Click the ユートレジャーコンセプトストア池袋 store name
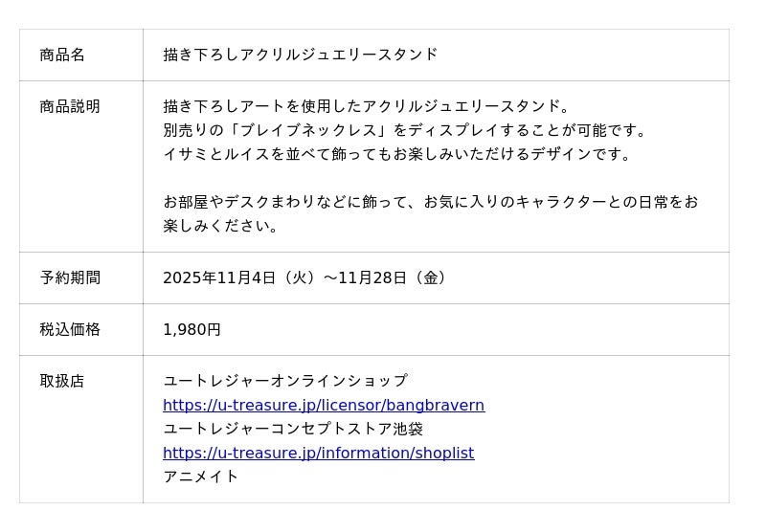This screenshot has width=766, height=532. [292, 430]
